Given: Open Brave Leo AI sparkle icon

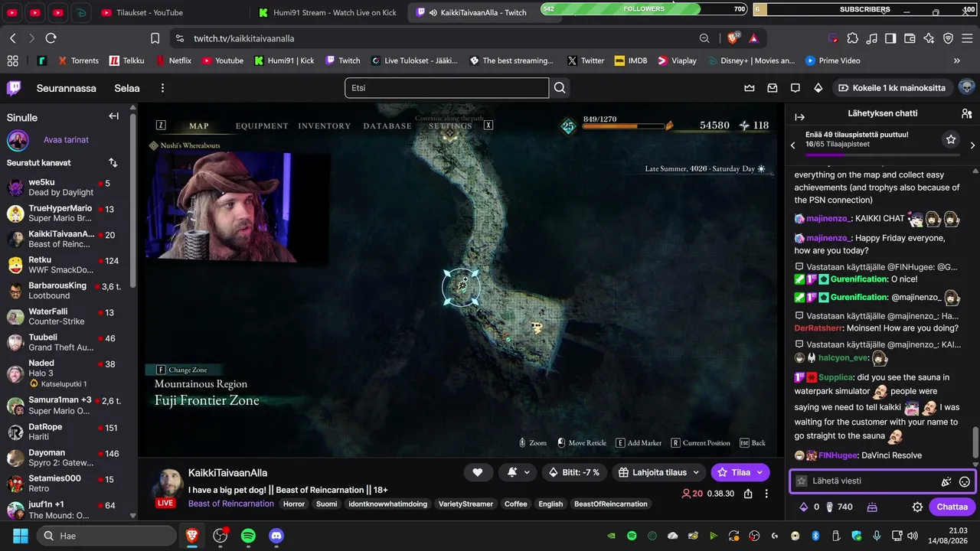Looking at the screenshot, I should (x=929, y=38).
